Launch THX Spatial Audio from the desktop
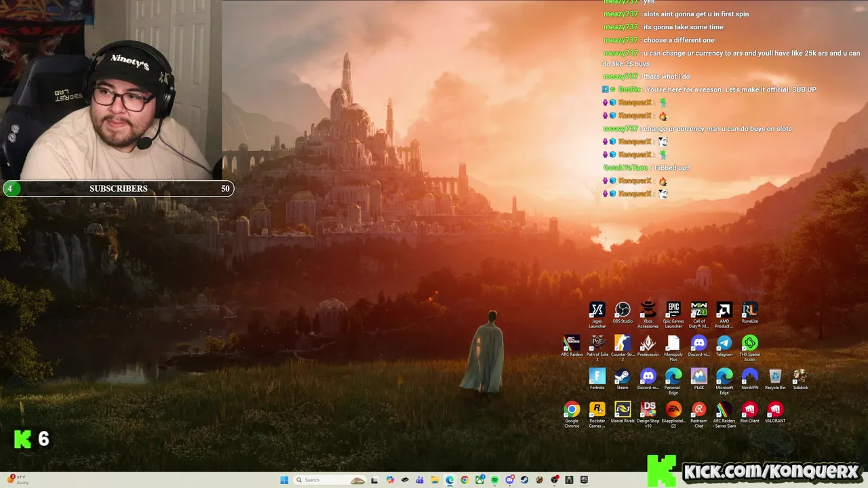This screenshot has height=488, width=868. 749,348
